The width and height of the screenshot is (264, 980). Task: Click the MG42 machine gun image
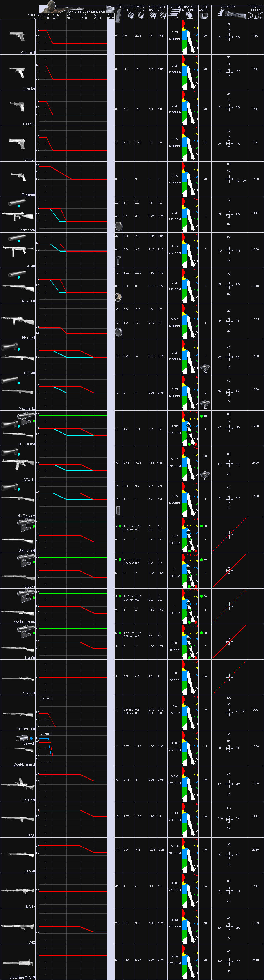click(x=18, y=890)
